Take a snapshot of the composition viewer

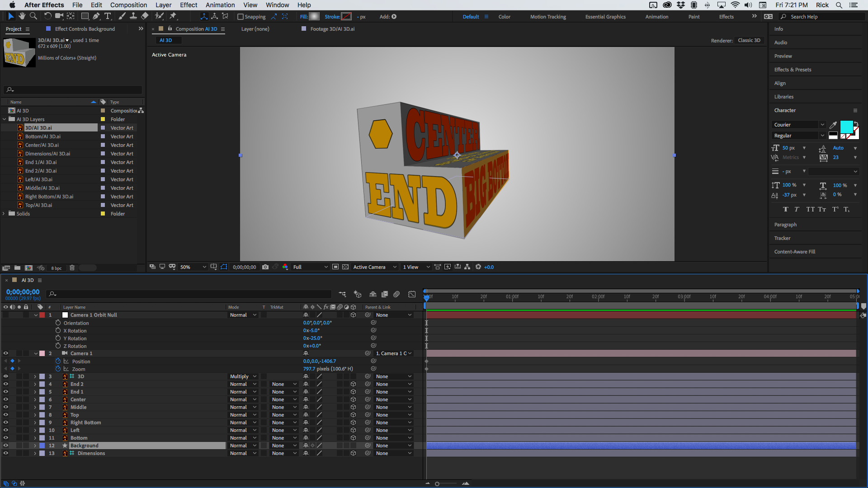pyautogui.click(x=266, y=267)
